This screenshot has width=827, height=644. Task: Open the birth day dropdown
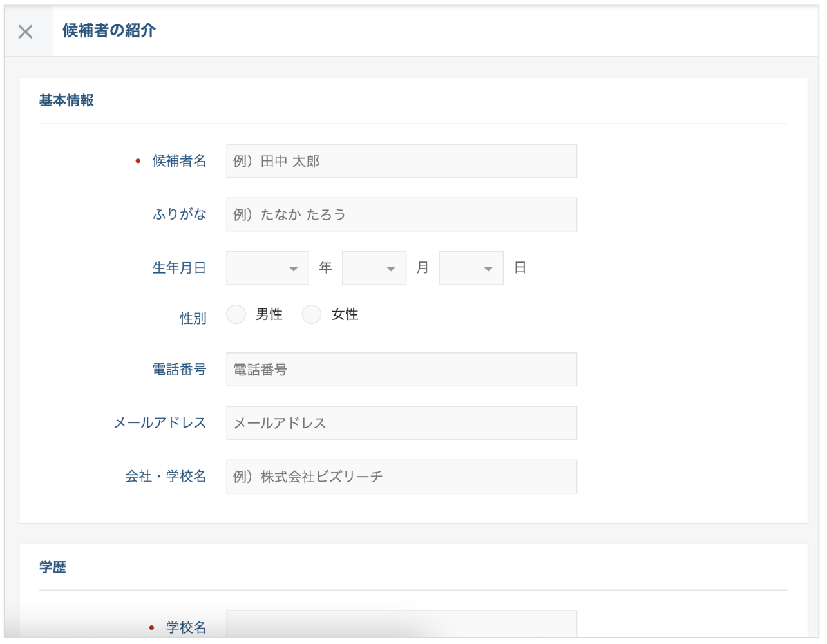pos(471,268)
